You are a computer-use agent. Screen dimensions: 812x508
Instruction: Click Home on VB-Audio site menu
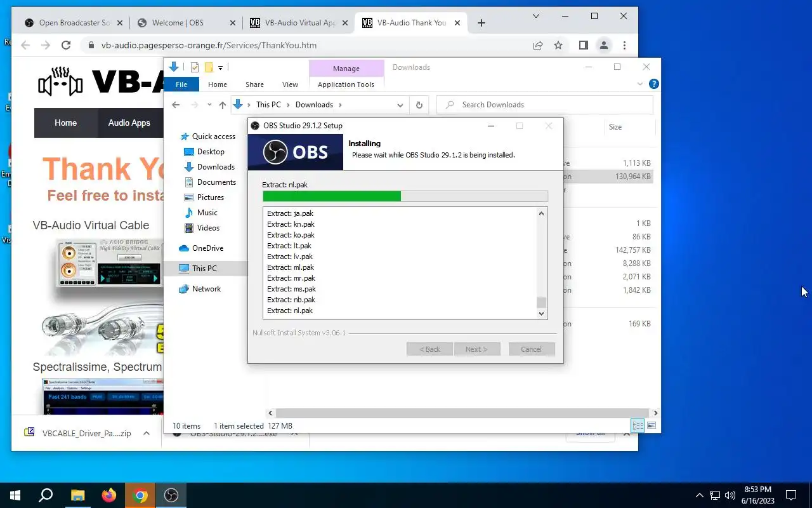(x=65, y=123)
